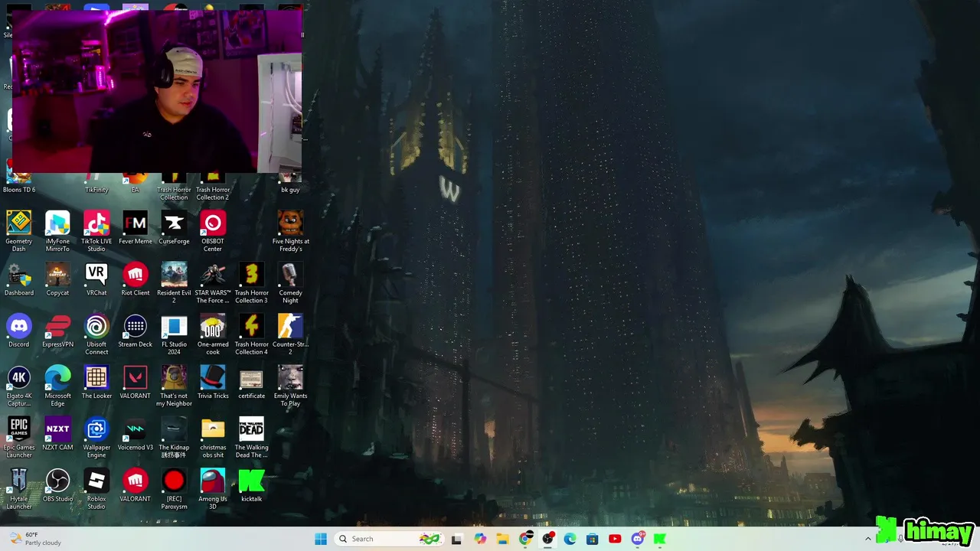Launch FL Studio 2024 shortcut

(x=174, y=334)
